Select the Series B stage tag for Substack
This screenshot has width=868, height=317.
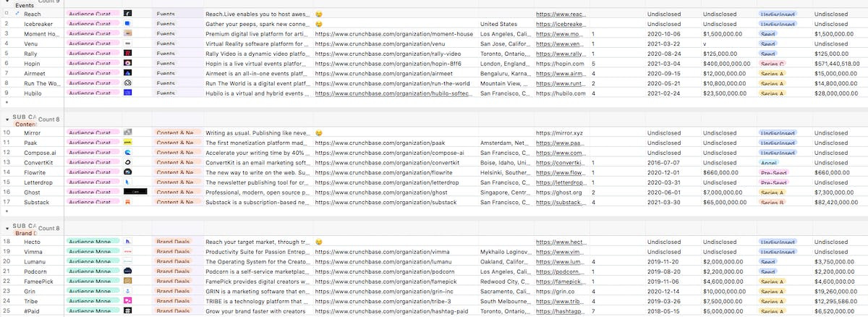coord(773,202)
